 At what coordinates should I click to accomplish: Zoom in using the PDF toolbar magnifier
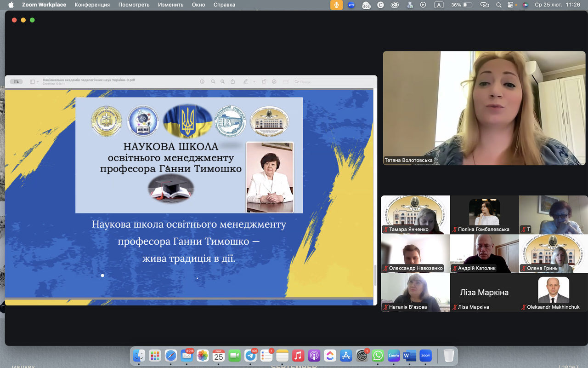pyautogui.click(x=223, y=81)
